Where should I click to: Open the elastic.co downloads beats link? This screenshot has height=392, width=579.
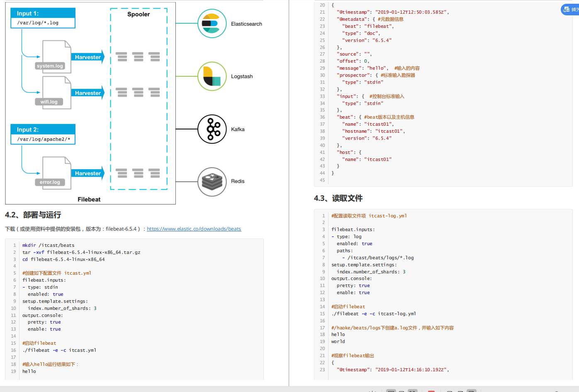(194, 229)
